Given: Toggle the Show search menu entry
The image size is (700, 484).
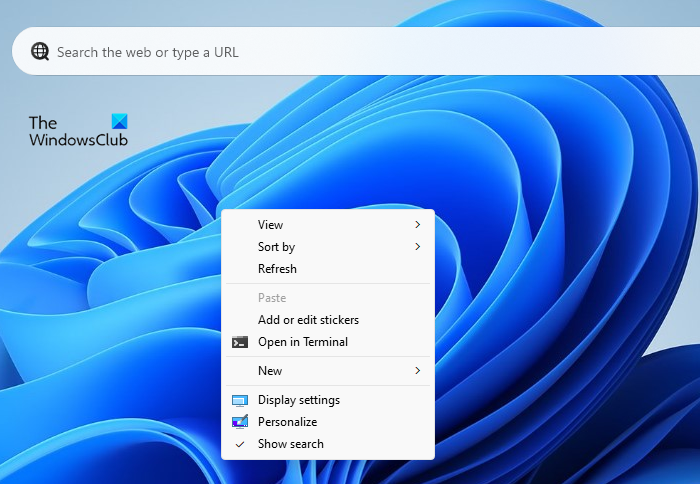Looking at the screenshot, I should point(328,444).
